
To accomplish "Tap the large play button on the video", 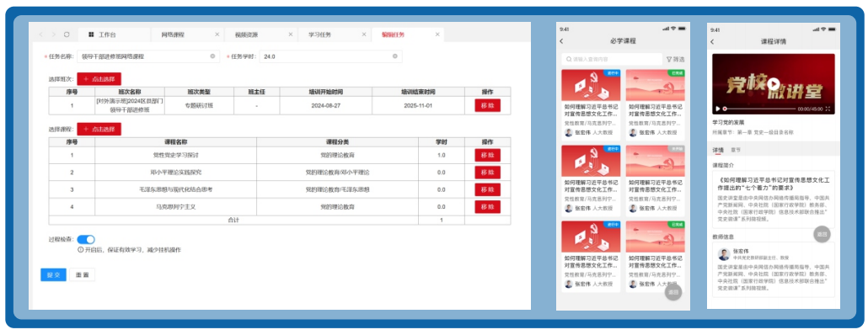I will pyautogui.click(x=774, y=83).
